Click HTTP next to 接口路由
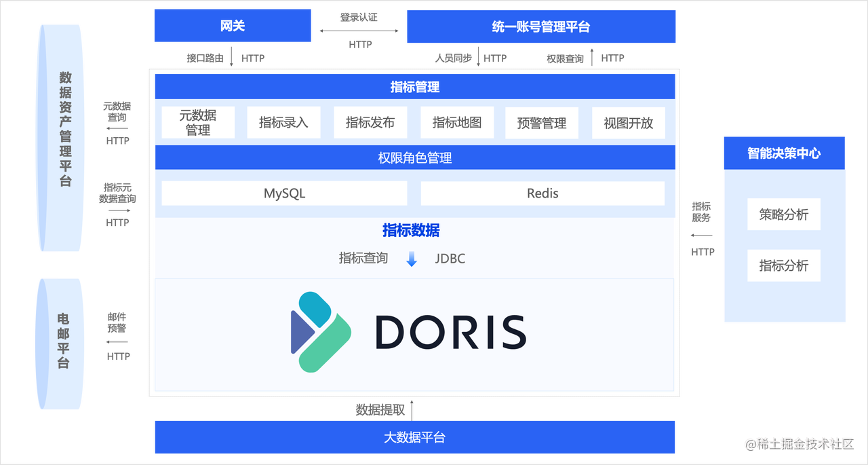The height and width of the screenshot is (465, 868). tap(253, 58)
